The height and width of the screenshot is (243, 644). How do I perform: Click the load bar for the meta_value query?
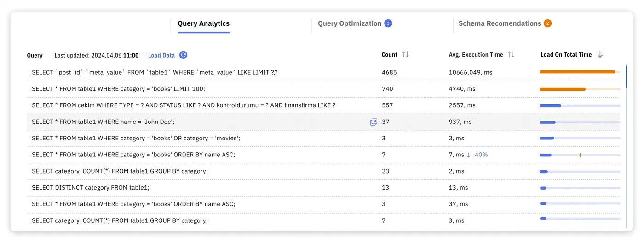pyautogui.click(x=580, y=72)
